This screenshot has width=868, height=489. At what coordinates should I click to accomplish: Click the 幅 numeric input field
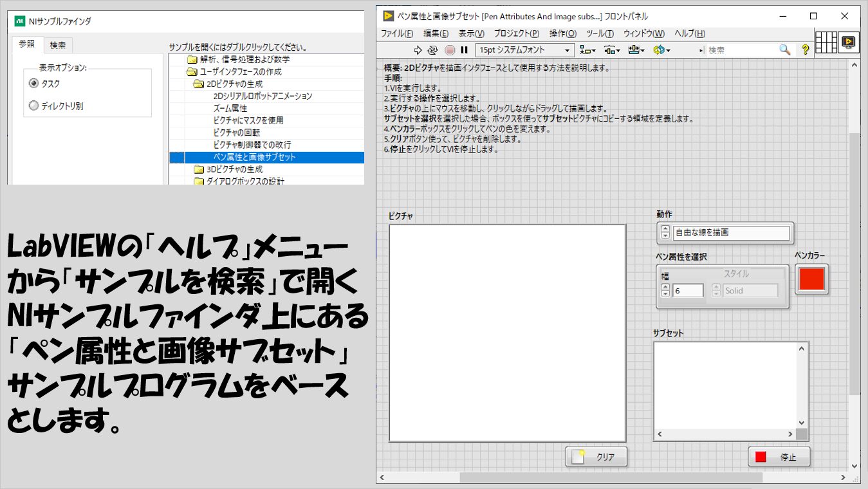(x=687, y=291)
